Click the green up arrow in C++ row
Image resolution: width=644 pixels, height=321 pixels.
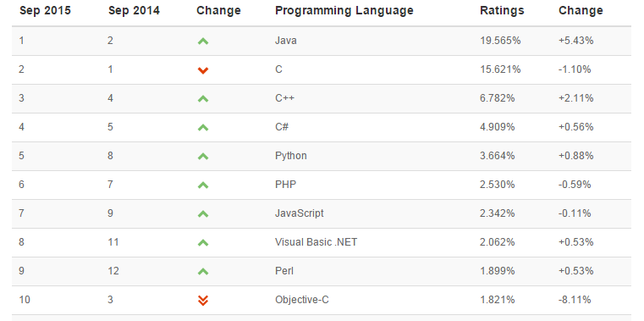pyautogui.click(x=203, y=98)
